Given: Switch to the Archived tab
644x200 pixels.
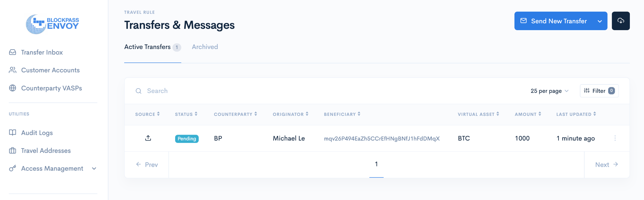Looking at the screenshot, I should pos(205,47).
